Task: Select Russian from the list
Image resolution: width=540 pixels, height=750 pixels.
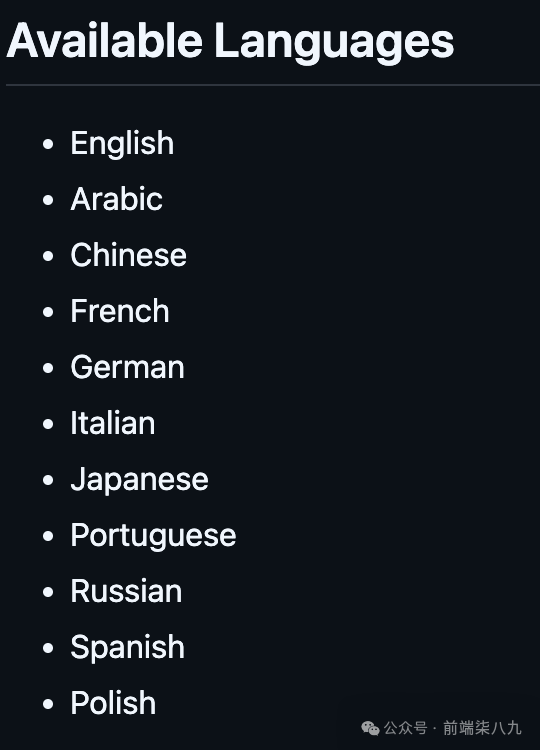Action: pos(126,591)
